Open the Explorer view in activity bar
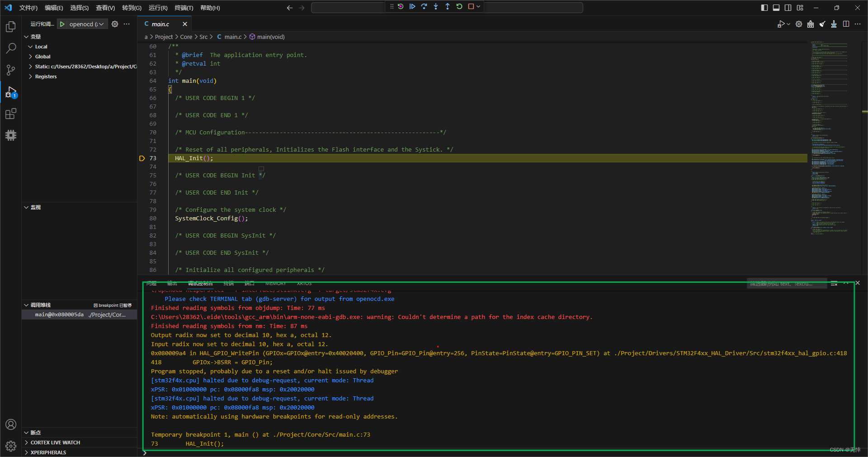 11,27
